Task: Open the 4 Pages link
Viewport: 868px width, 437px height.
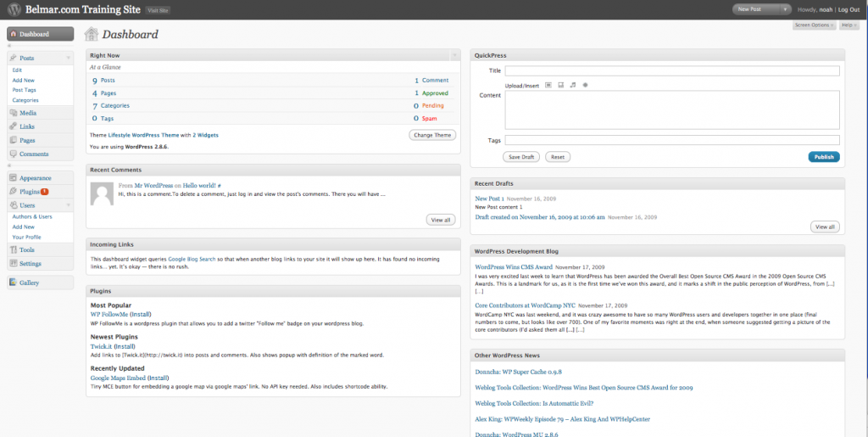Action: tap(104, 93)
